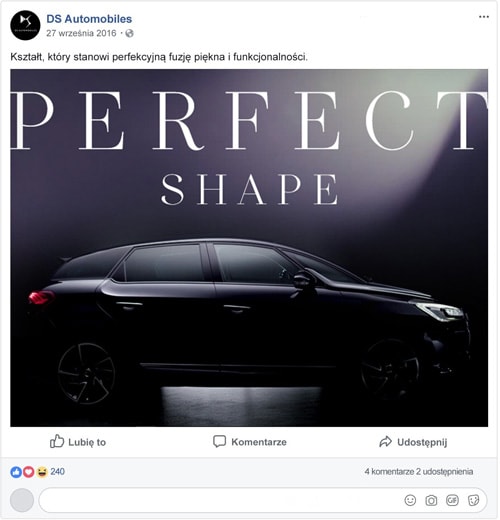The height and width of the screenshot is (520, 500).
Task: Click the laughing haha reaction icon
Action: (42, 472)
